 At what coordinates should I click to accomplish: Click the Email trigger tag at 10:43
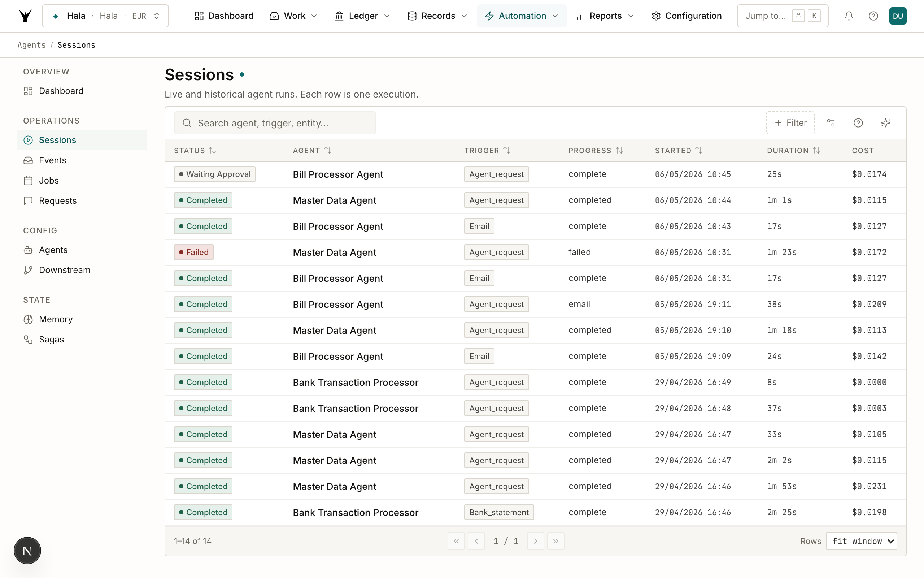click(479, 226)
